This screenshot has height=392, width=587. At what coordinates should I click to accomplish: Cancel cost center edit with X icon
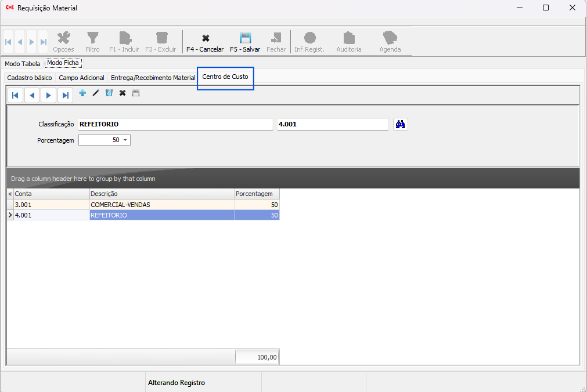123,93
